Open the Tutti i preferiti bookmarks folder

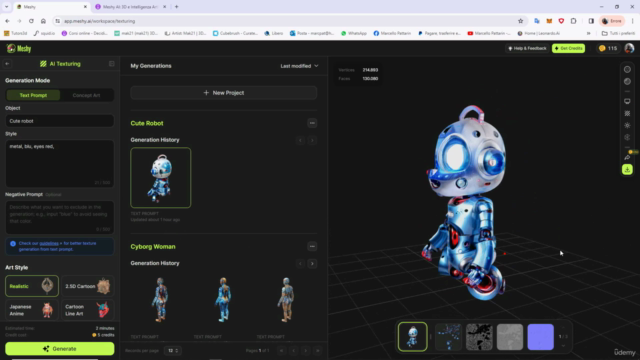click(618, 33)
